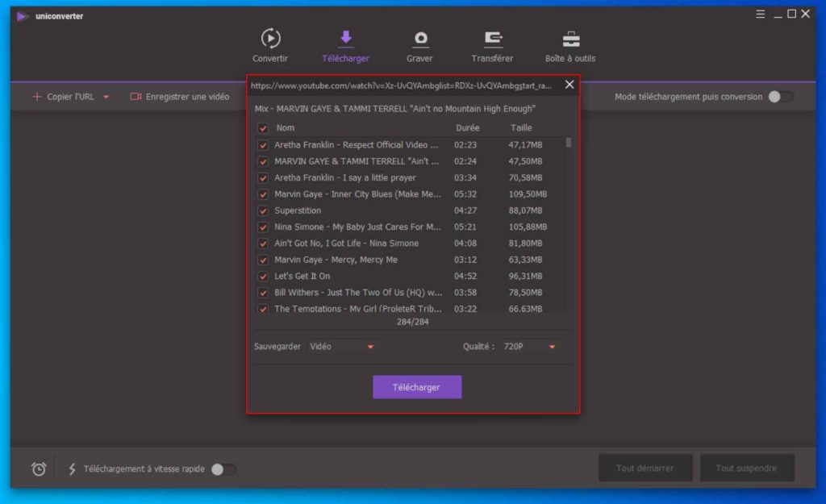Open the Transférer icon
This screenshot has width=826, height=504.
coord(493,39)
